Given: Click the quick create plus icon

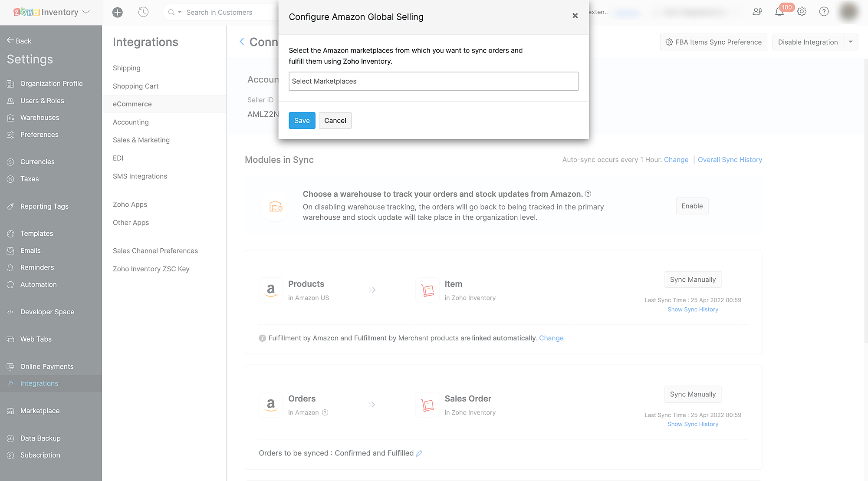Looking at the screenshot, I should coord(117,13).
